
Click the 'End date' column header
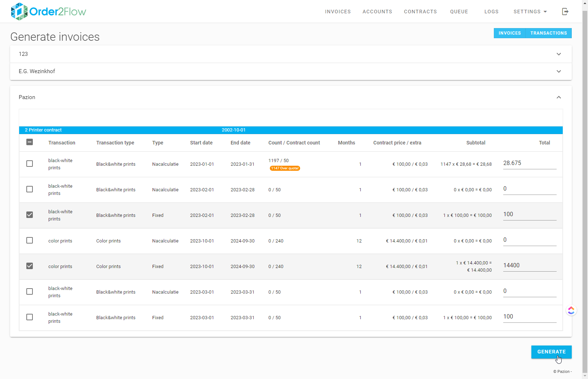(x=240, y=143)
